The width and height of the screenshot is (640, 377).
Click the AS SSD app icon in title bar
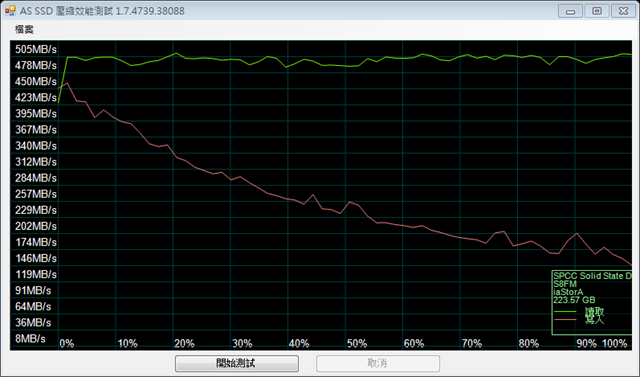click(x=10, y=11)
